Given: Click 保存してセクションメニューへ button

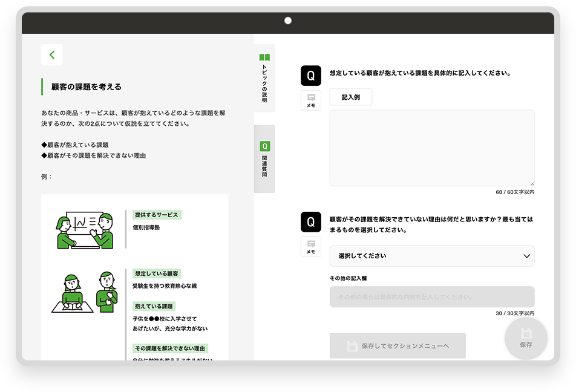Looking at the screenshot, I should pos(398,346).
